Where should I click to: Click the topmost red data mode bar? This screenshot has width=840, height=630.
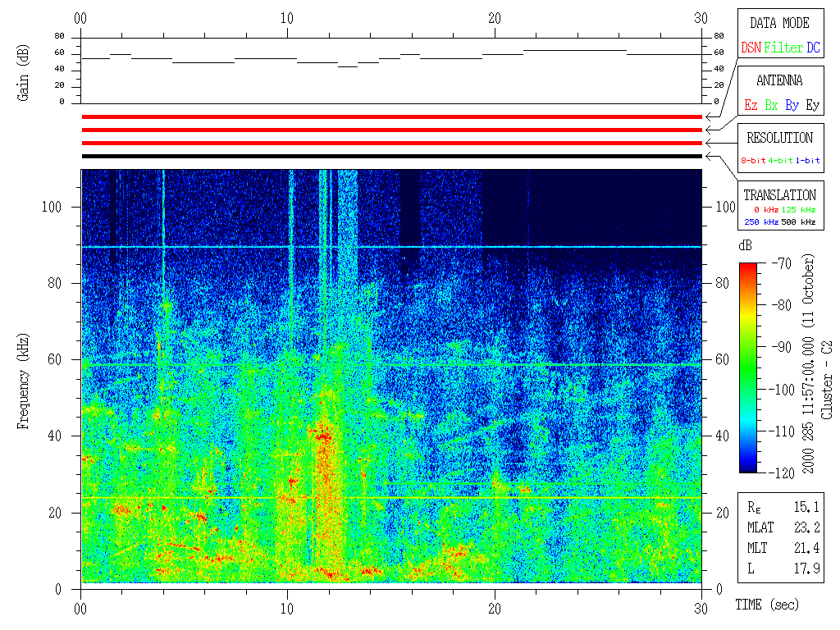click(x=391, y=117)
